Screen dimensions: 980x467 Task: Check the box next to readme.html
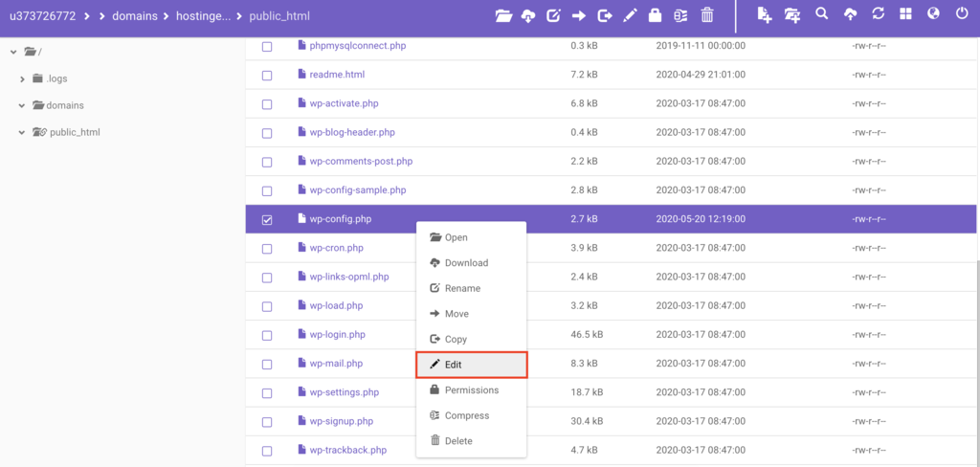pyautogui.click(x=267, y=75)
